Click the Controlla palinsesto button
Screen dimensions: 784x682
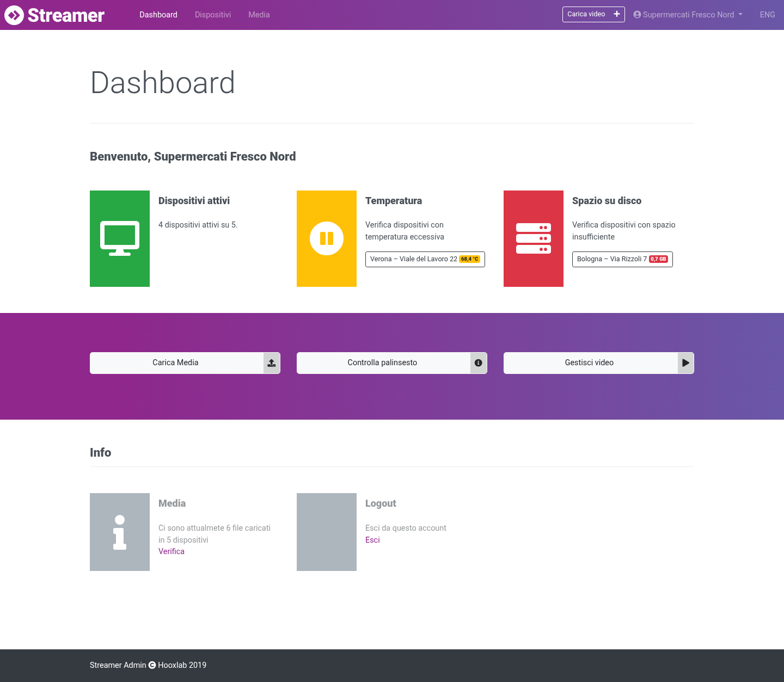pyautogui.click(x=392, y=363)
